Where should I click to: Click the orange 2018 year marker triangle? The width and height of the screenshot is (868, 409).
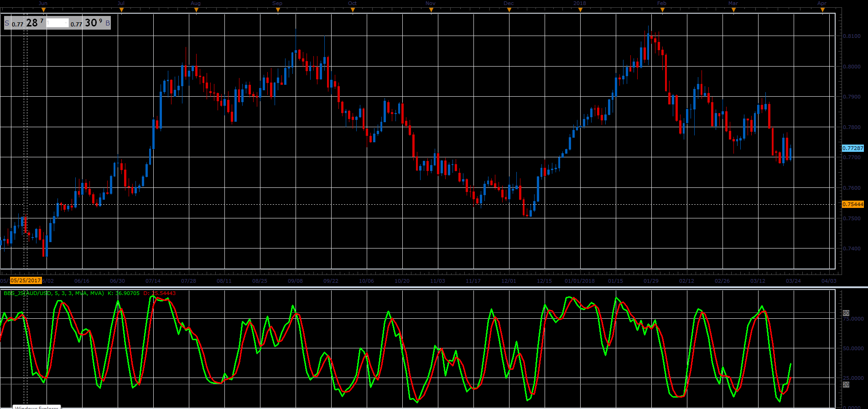click(x=580, y=10)
